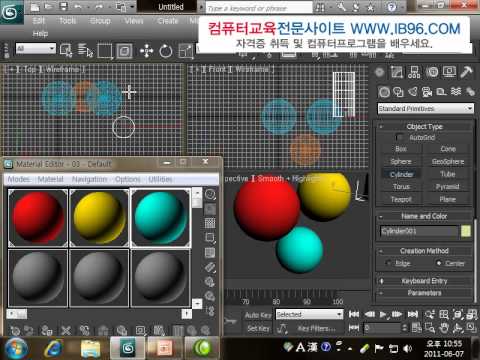Open the Hierarchy command panel tab
480x360 pixels.
414,72
